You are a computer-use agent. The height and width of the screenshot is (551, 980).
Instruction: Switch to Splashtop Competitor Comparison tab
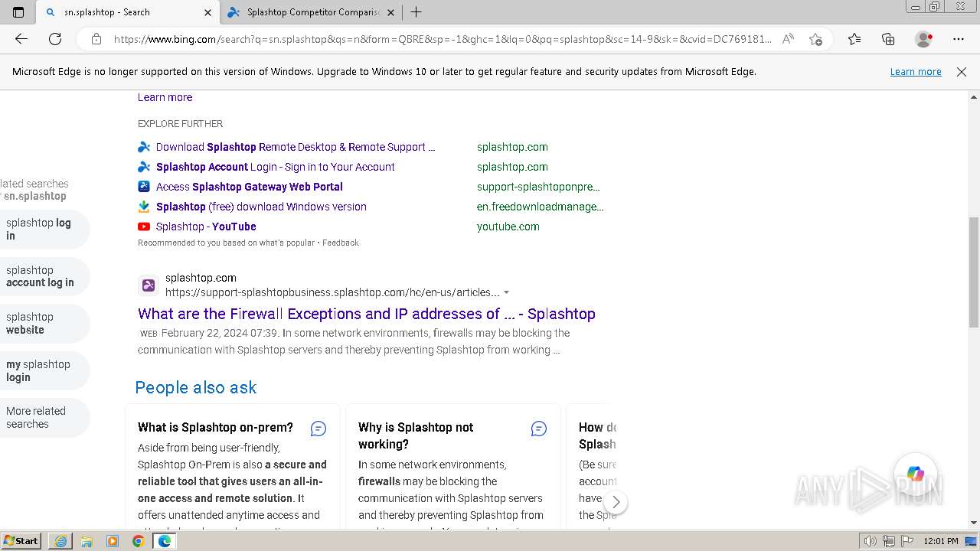click(x=312, y=12)
